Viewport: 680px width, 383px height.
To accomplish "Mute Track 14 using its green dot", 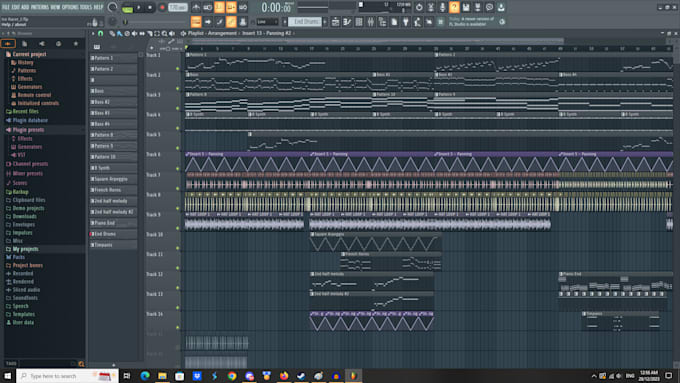I will [x=177, y=327].
